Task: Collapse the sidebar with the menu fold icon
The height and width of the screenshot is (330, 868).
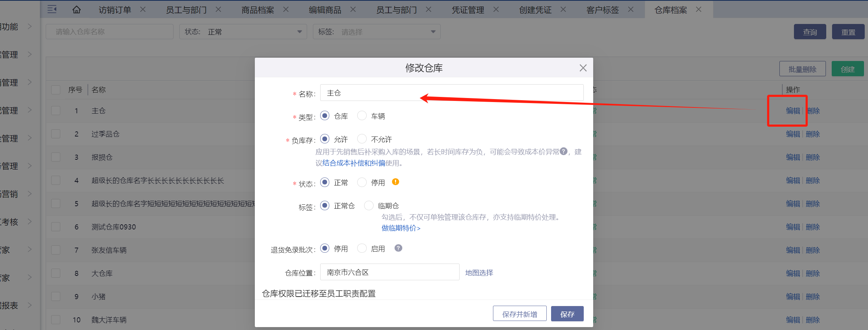Action: pos(52,9)
